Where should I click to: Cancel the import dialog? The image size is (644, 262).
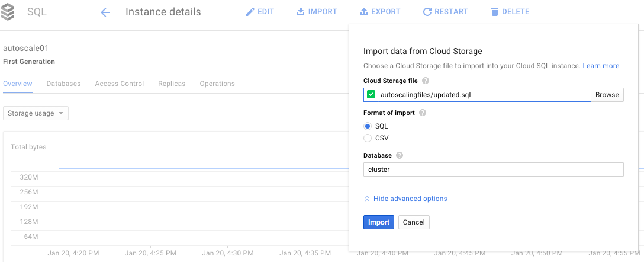(x=414, y=222)
